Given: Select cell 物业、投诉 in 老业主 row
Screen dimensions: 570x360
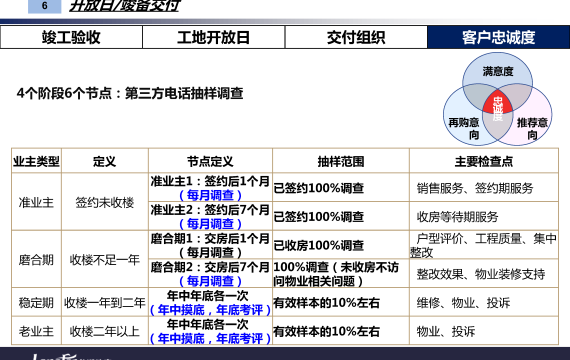Looking at the screenshot, I should click(x=484, y=331).
